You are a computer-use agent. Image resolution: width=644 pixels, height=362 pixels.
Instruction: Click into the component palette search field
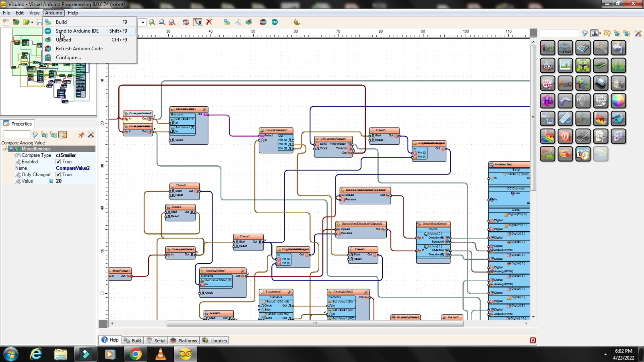pos(559,33)
